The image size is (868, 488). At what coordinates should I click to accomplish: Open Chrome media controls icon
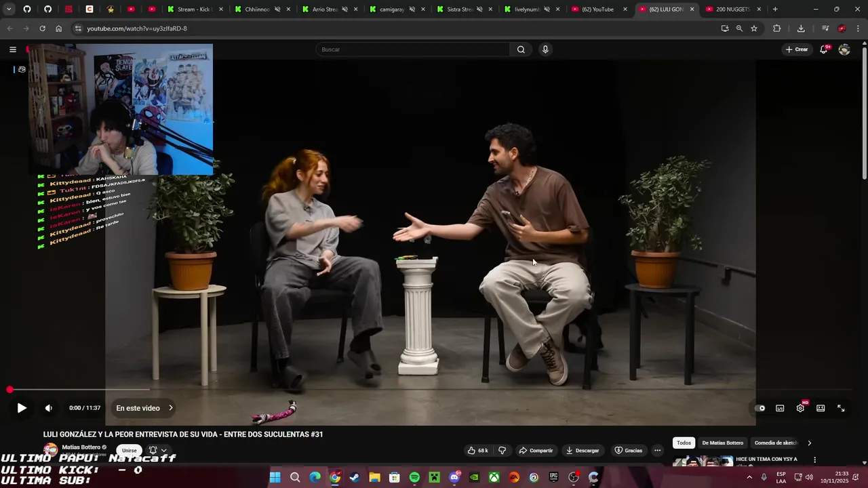point(825,28)
